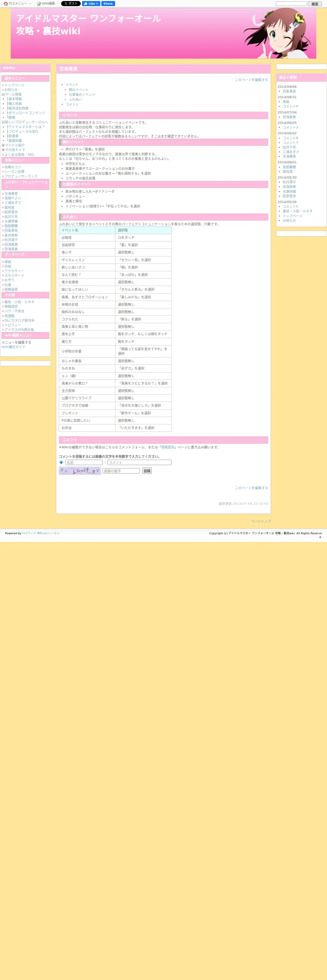Click the captcha image
This screenshot has height=980, width=327.
coord(80,471)
